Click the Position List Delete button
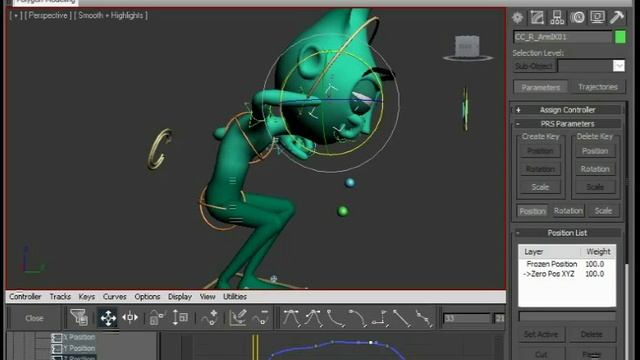This screenshot has width=640, height=360. click(591, 334)
